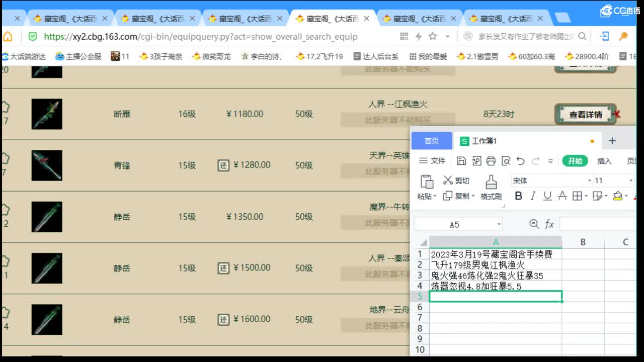Click the Save icon in WPS toolbar
Image resolution: width=644 pixels, height=362 pixels.
click(461, 160)
